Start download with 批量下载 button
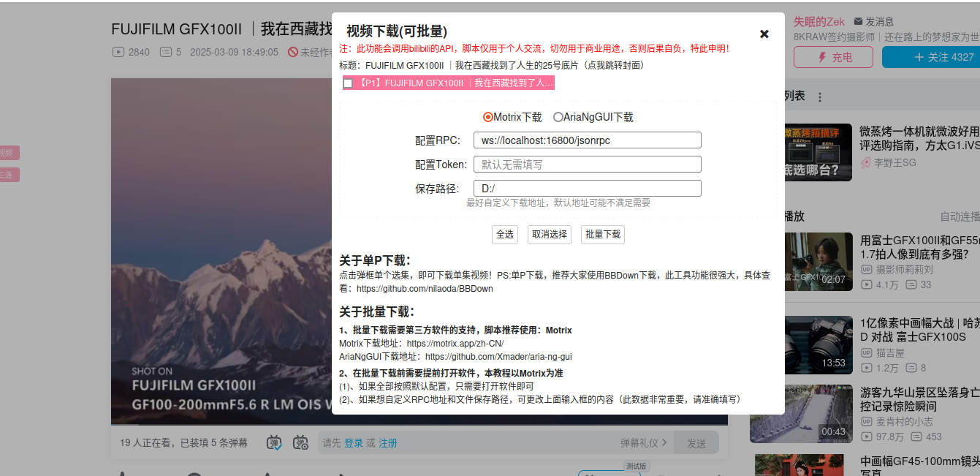The height and width of the screenshot is (476, 980). [x=603, y=235]
